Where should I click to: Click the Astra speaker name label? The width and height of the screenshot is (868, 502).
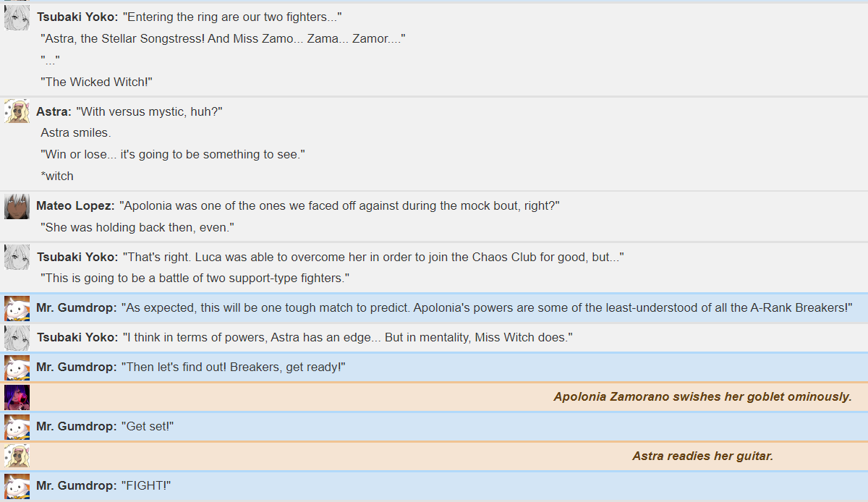tap(54, 111)
